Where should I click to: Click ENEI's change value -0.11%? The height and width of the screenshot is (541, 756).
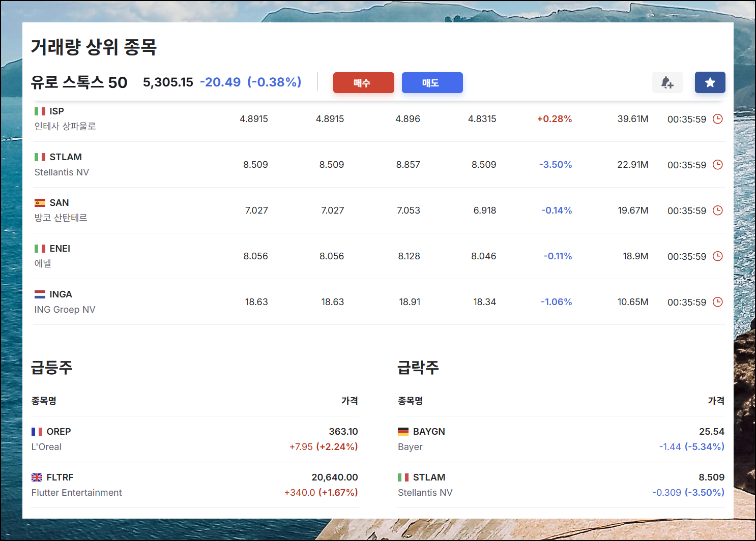click(x=557, y=256)
